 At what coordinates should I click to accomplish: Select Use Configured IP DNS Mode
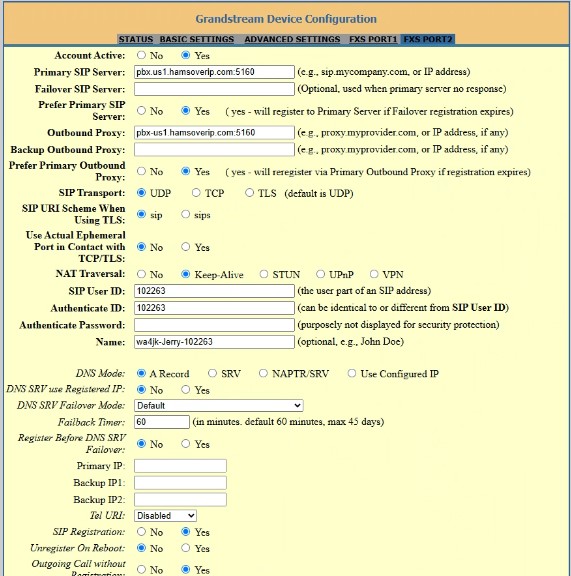point(352,374)
